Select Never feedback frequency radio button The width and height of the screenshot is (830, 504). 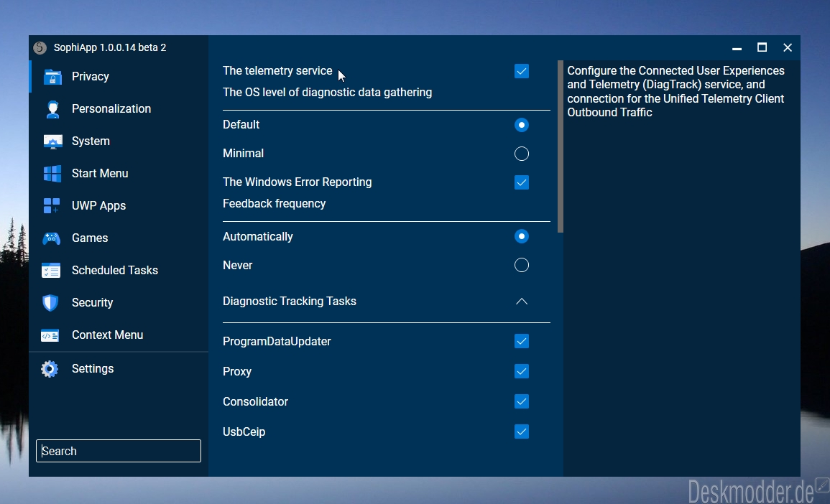click(x=522, y=265)
